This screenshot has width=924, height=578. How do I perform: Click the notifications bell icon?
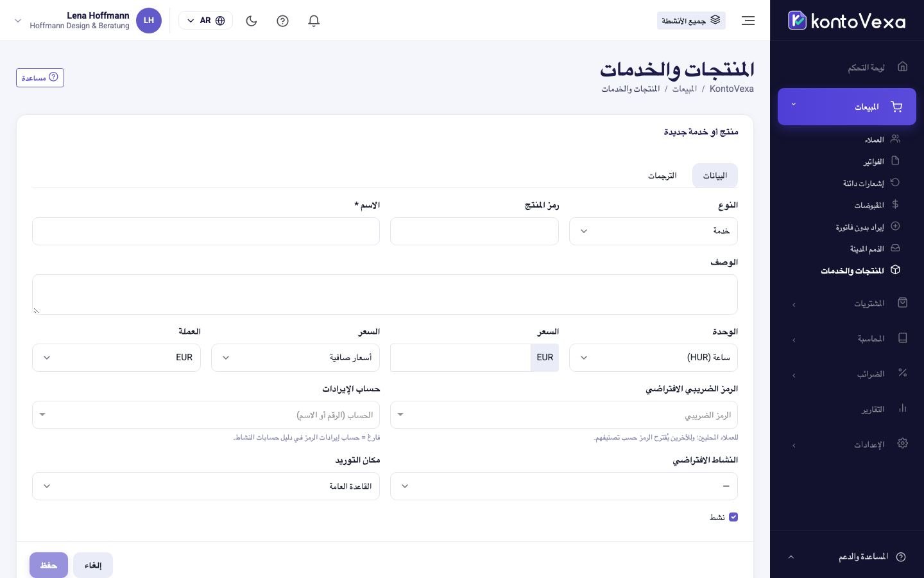pyautogui.click(x=314, y=21)
